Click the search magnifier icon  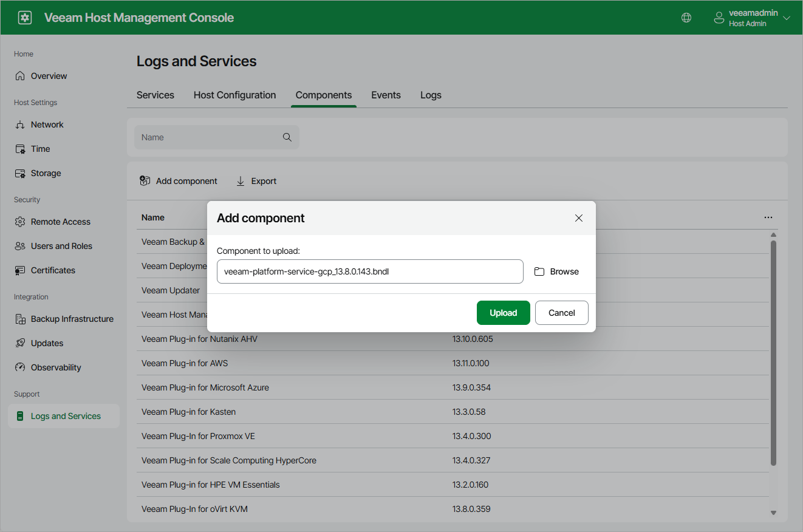click(x=287, y=137)
